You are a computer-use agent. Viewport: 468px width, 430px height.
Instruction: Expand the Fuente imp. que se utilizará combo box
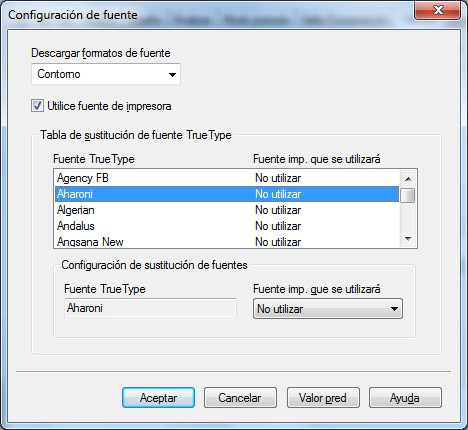click(x=328, y=309)
